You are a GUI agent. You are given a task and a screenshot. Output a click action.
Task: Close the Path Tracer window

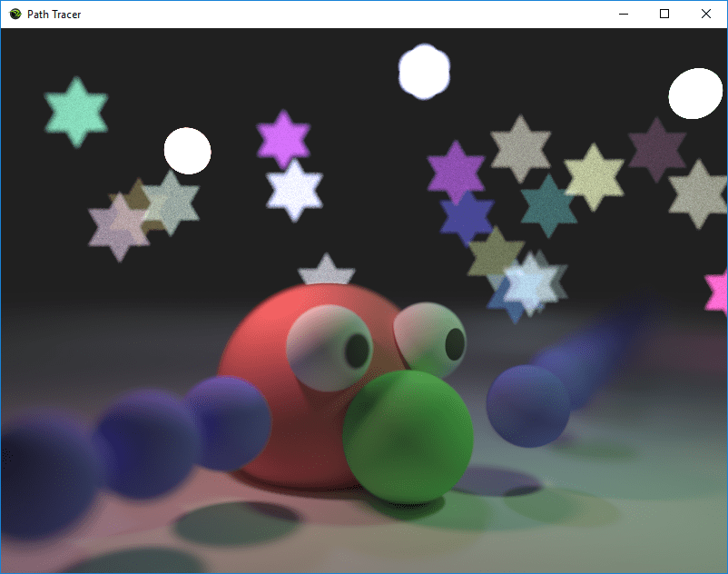[706, 14]
